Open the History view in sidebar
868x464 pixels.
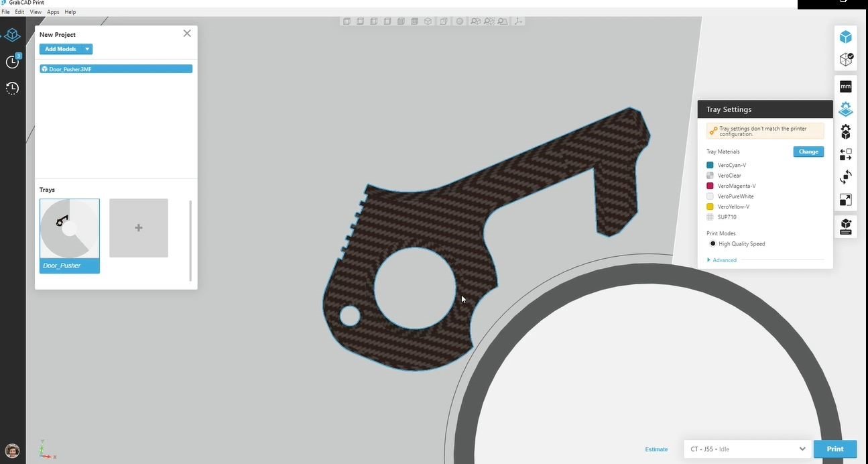tap(13, 88)
